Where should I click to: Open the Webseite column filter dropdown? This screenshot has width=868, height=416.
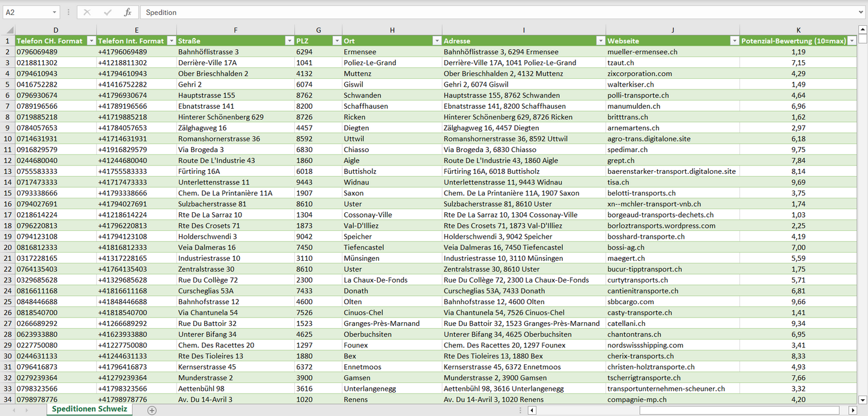733,41
